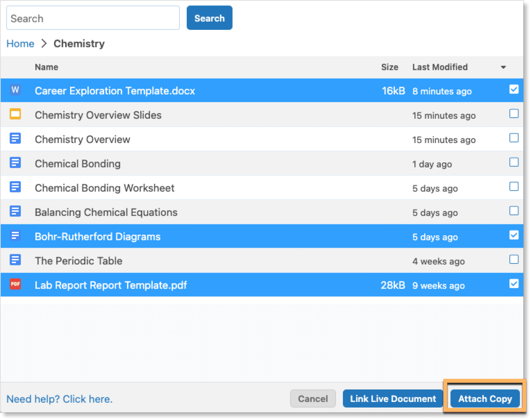Click the Docs icon beside Balancing Chemical Equations
The height and width of the screenshot is (420, 531).
[x=15, y=211]
